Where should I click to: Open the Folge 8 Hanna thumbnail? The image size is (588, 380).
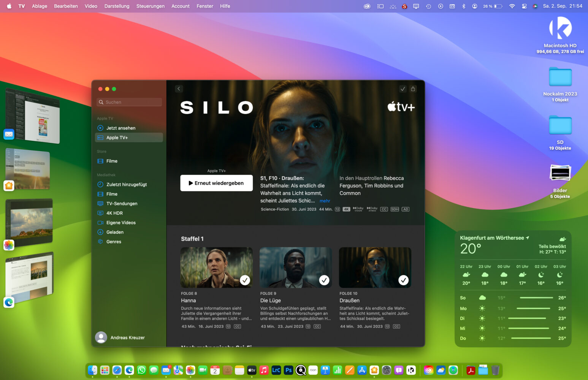click(x=217, y=268)
